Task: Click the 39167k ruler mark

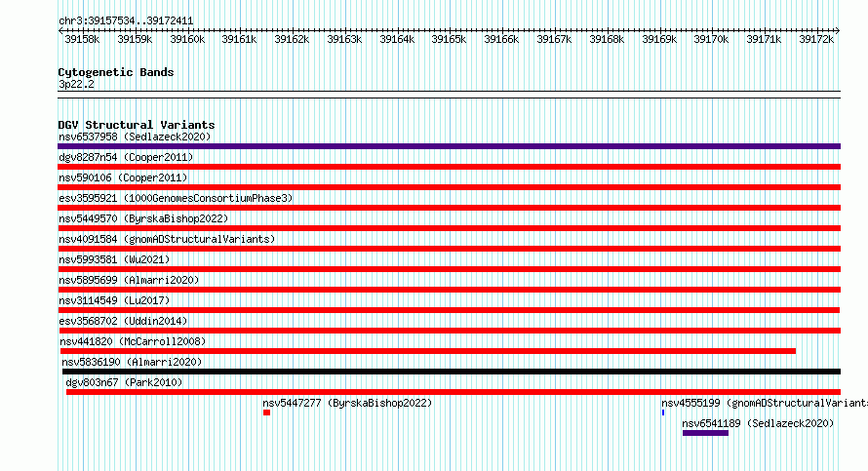Action: (554, 39)
